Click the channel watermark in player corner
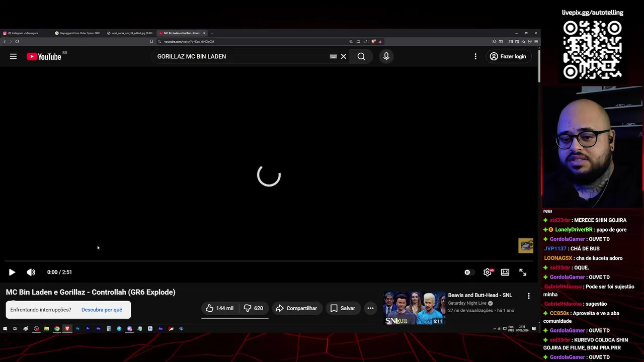 [x=526, y=246]
